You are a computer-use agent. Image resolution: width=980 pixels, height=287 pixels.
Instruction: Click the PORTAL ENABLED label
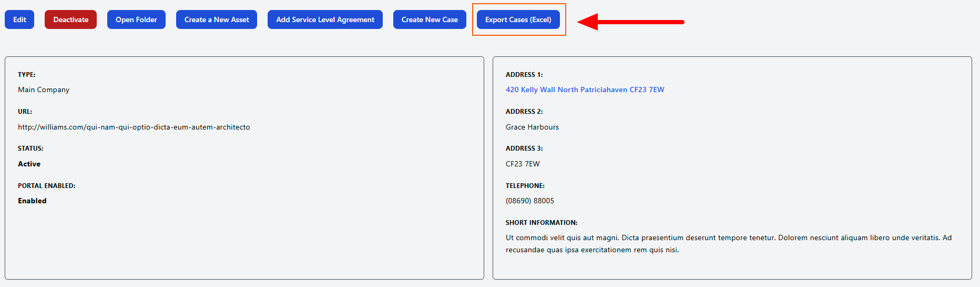click(46, 185)
